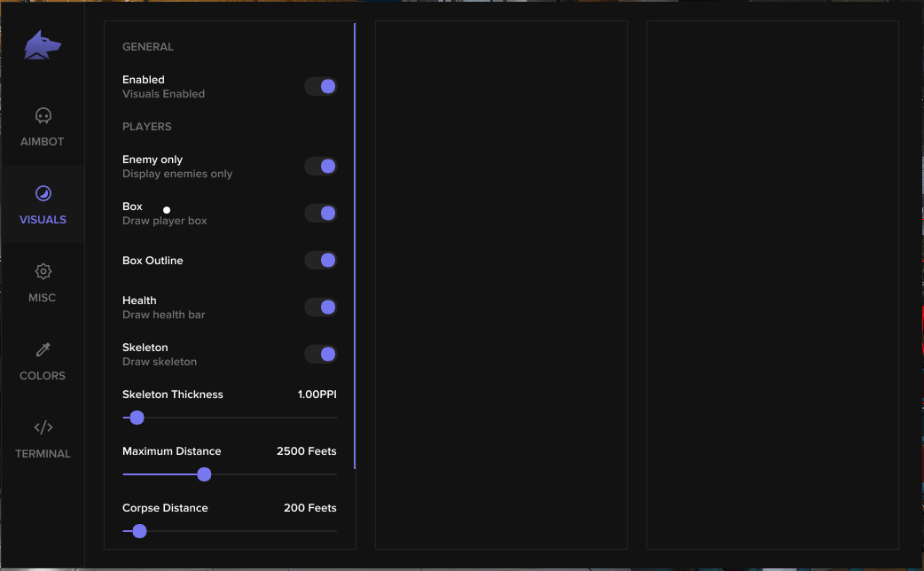Toggle the Health bar switch off
This screenshot has height=571, width=924.
pos(320,307)
